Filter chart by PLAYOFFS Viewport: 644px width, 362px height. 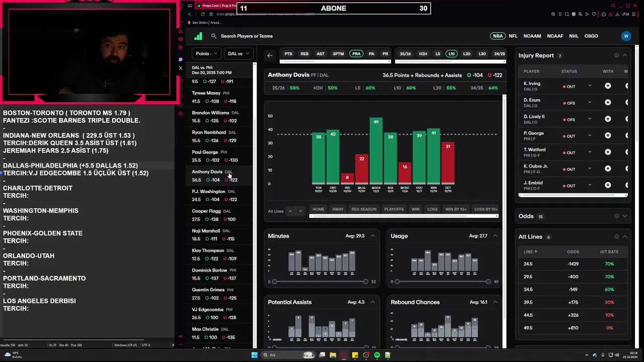point(394,209)
